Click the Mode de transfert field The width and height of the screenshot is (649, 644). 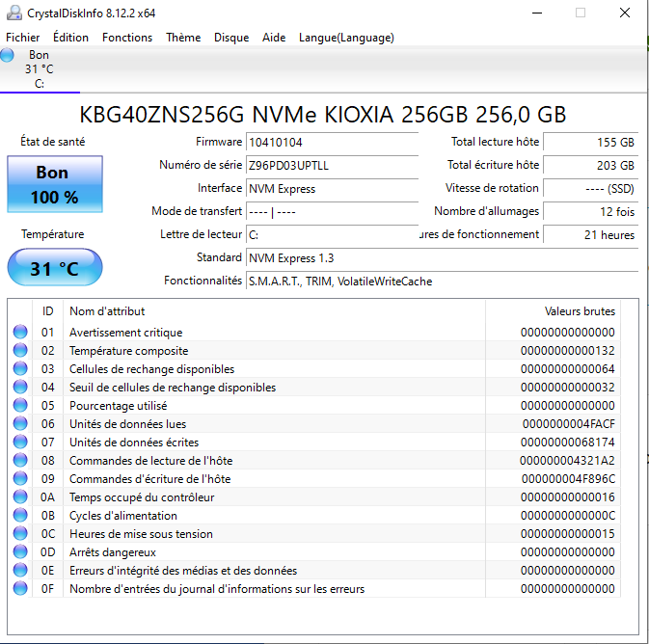point(332,212)
